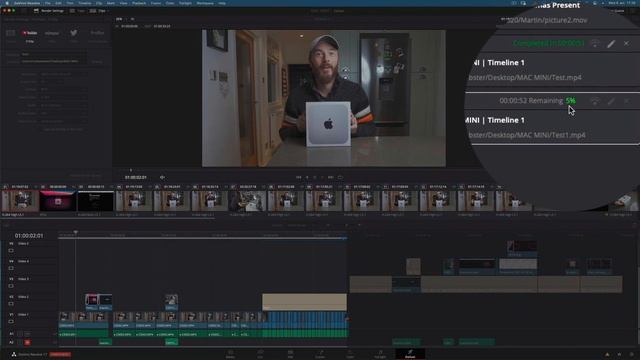
Task: Open the Frame Rate dropdown in render settings
Action: [64, 82]
